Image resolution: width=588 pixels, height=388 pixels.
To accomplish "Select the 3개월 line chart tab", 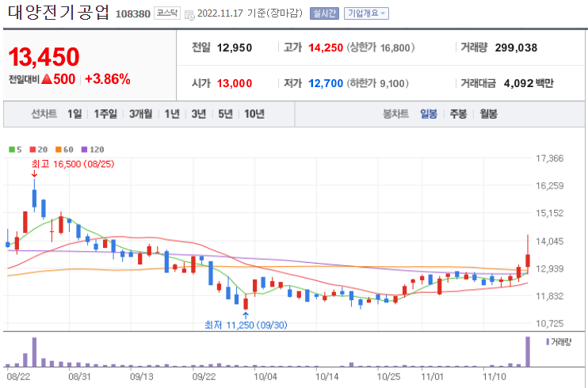I will (x=140, y=113).
